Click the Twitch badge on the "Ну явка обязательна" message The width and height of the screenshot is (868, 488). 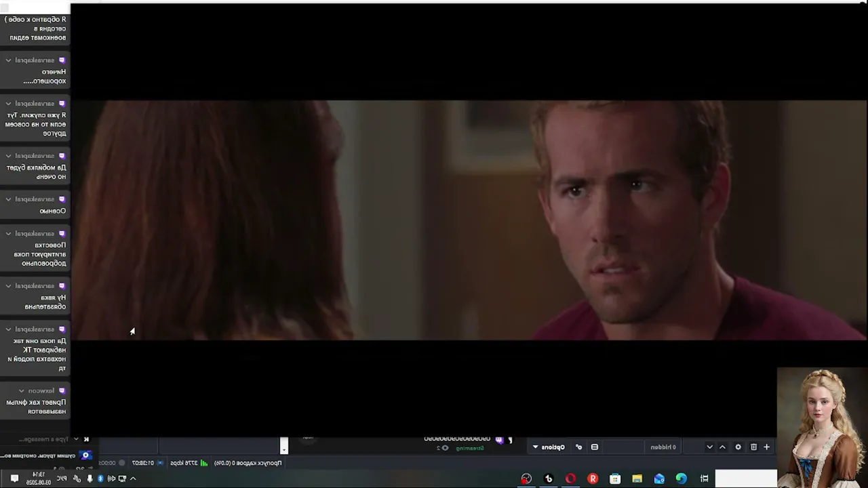[x=62, y=286]
